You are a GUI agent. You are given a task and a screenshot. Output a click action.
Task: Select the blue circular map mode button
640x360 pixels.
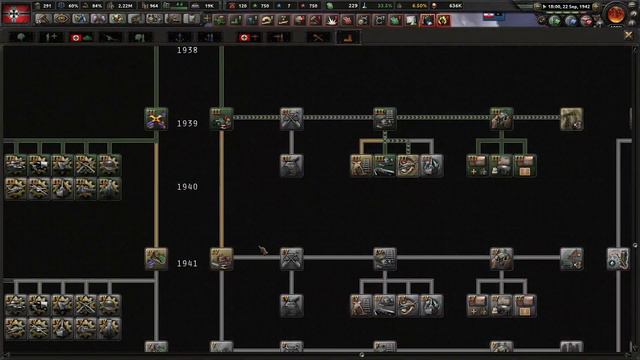570,20
